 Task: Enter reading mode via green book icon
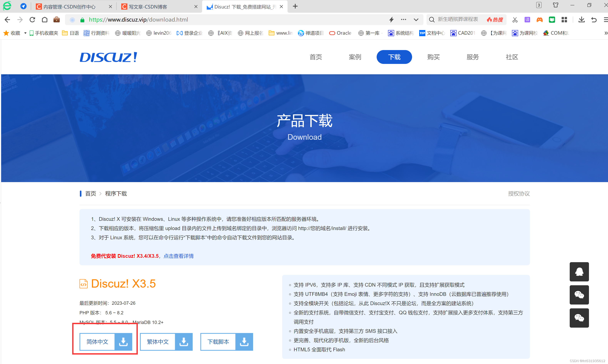pos(552,20)
